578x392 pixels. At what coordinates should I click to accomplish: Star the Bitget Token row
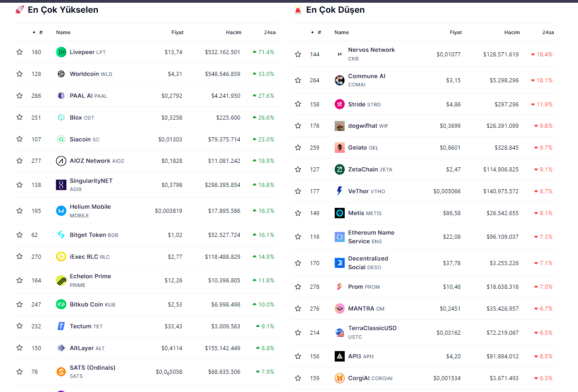coord(20,235)
